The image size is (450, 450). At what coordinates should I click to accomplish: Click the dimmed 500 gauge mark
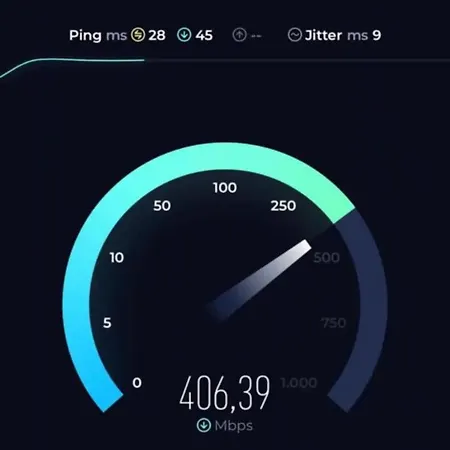pyautogui.click(x=326, y=257)
